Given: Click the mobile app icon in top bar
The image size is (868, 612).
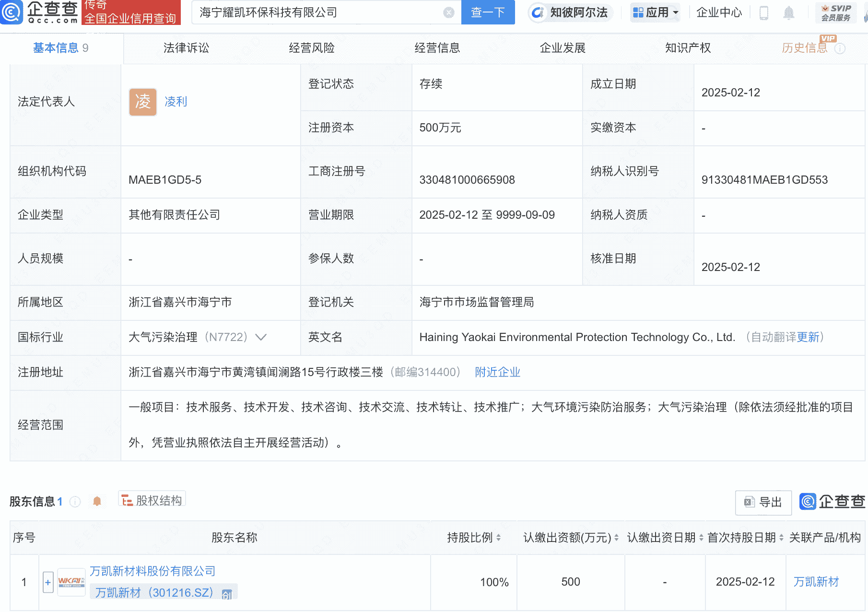Looking at the screenshot, I should click(x=763, y=13).
